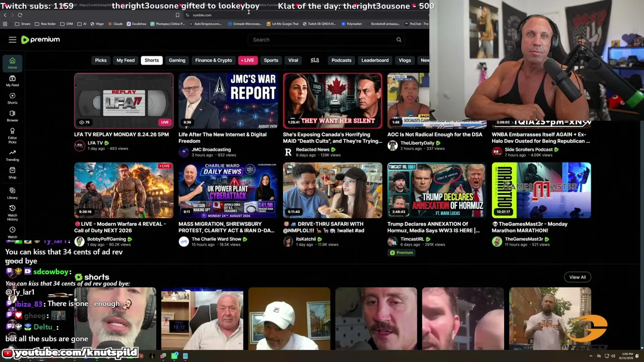Open the Stream bookmark folder

click(x=23, y=24)
